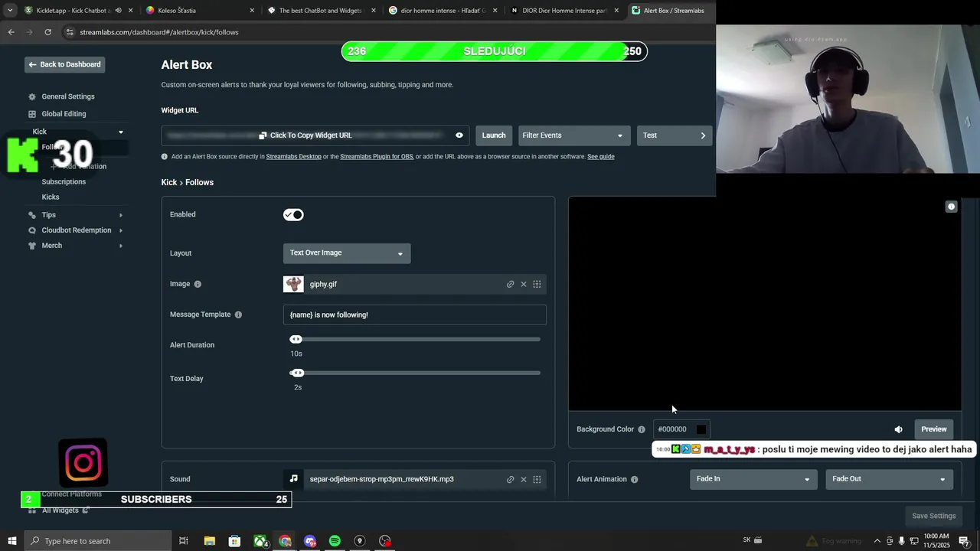980x551 pixels.
Task: Open the Fade Out animation dropdown
Action: click(x=889, y=479)
